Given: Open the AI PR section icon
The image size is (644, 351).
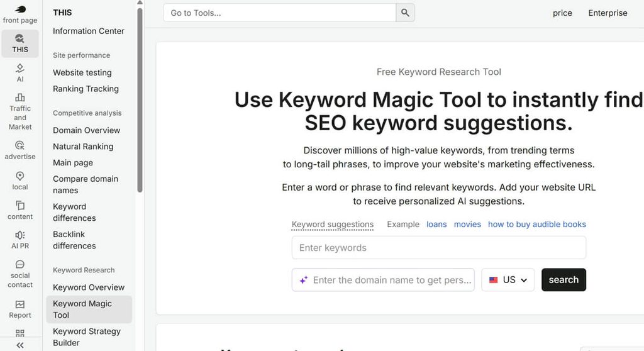Looking at the screenshot, I should (19, 235).
